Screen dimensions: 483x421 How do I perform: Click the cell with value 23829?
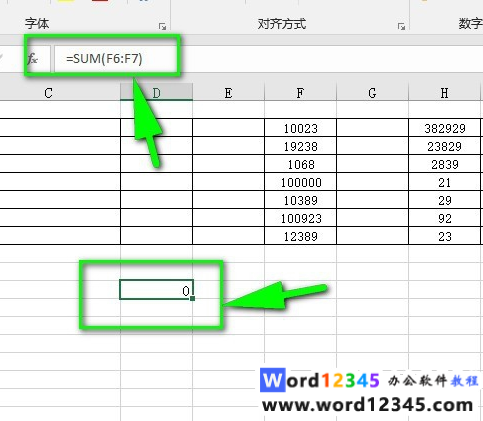(x=445, y=146)
